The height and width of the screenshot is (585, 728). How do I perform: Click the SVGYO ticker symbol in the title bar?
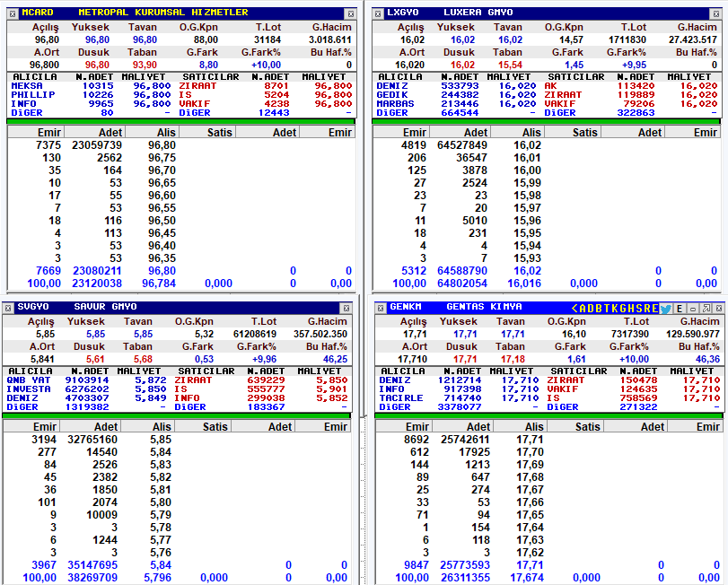pyautogui.click(x=33, y=307)
